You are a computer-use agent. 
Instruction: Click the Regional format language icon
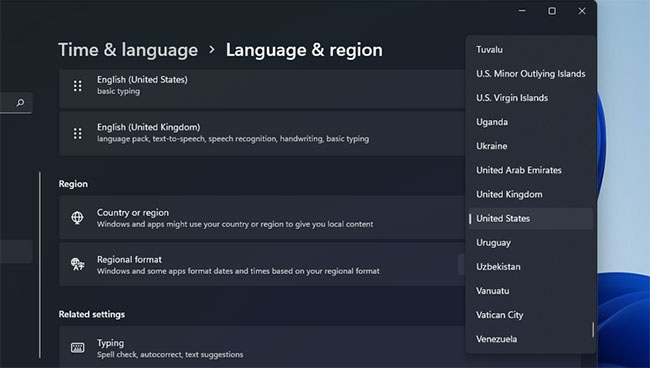[x=77, y=264]
